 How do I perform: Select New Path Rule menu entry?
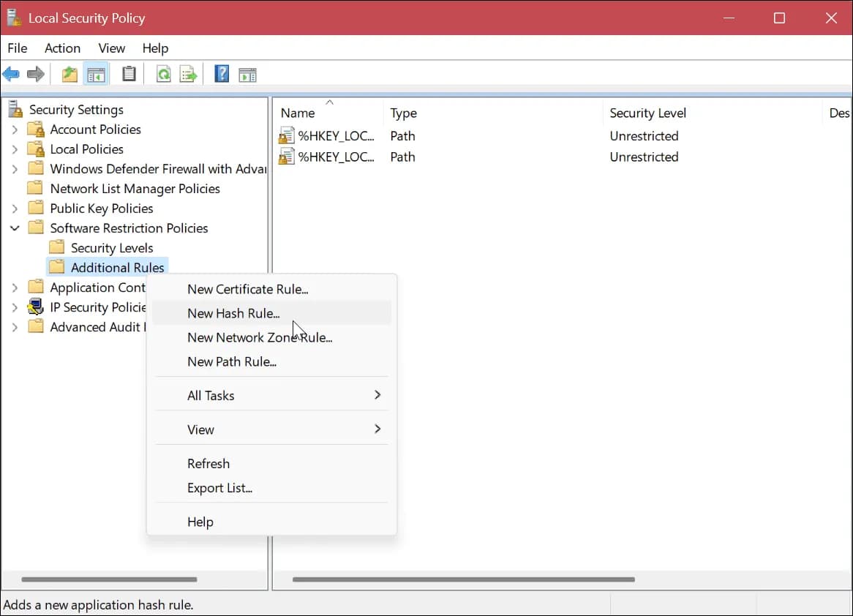[x=231, y=361]
